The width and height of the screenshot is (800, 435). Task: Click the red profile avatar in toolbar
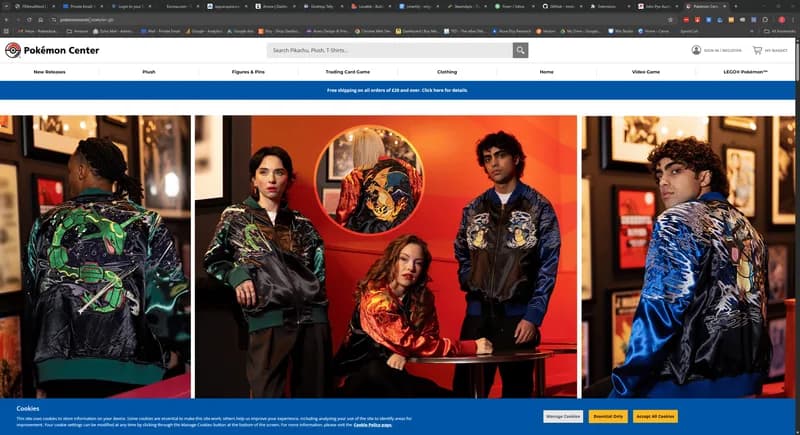pyautogui.click(x=781, y=20)
